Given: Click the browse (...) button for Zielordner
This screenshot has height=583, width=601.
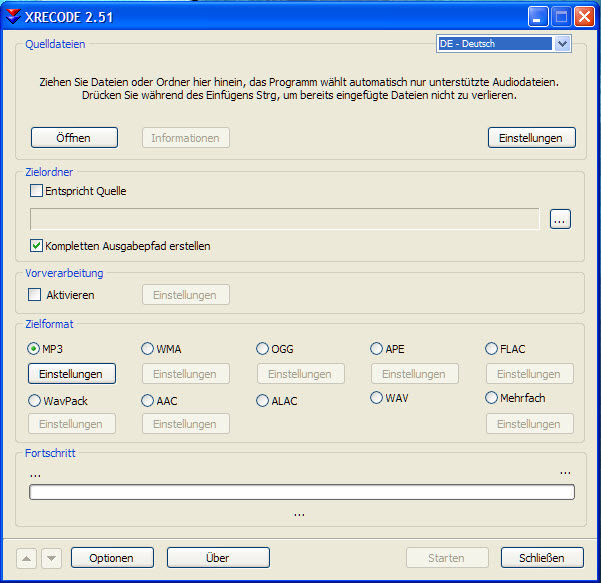Looking at the screenshot, I should (x=560, y=219).
